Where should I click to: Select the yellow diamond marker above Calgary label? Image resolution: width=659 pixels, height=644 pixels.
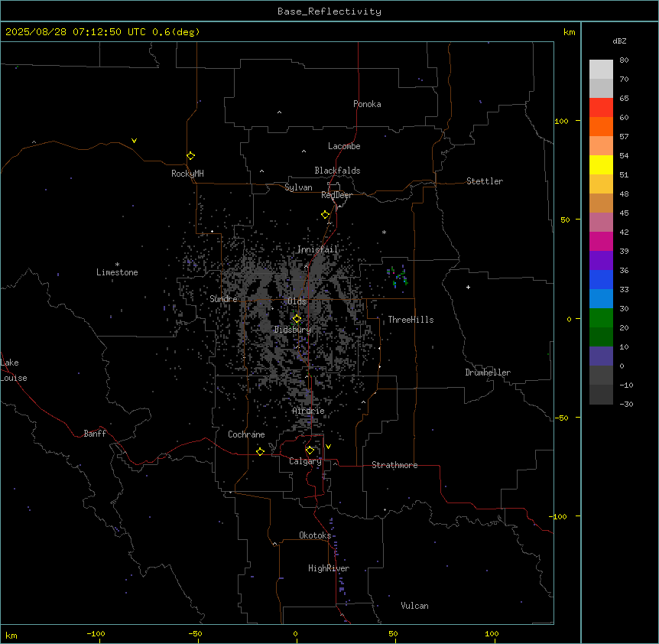(x=310, y=450)
